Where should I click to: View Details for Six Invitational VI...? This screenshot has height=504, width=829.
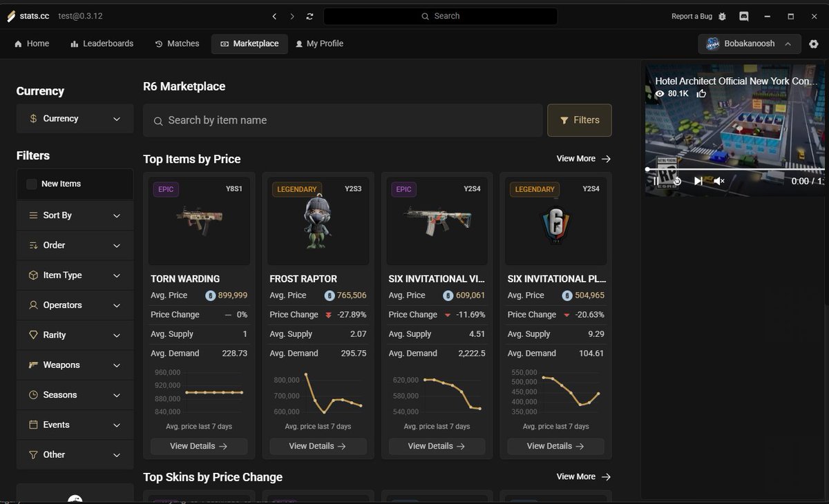(437, 446)
